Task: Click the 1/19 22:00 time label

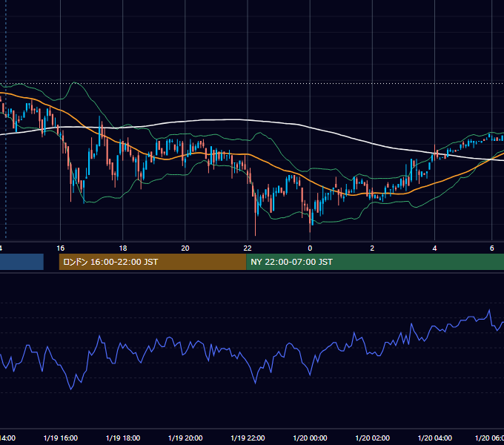Action: pos(248,438)
